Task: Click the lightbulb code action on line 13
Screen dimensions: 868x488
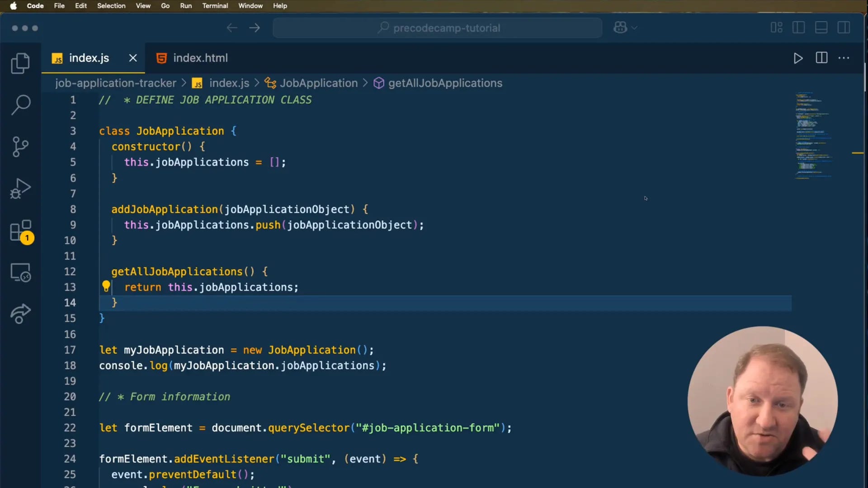Action: (106, 286)
